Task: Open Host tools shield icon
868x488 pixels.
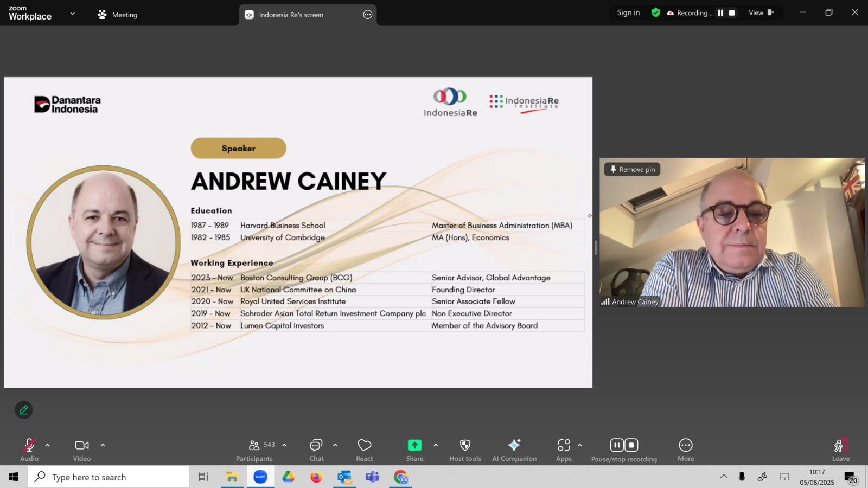Action: (465, 445)
